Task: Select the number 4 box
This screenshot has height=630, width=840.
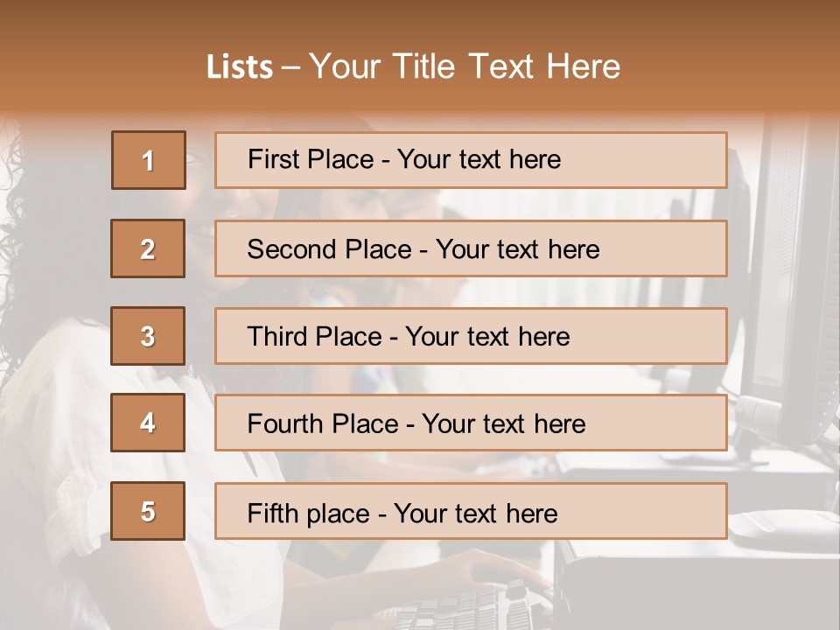Action: coord(148,423)
